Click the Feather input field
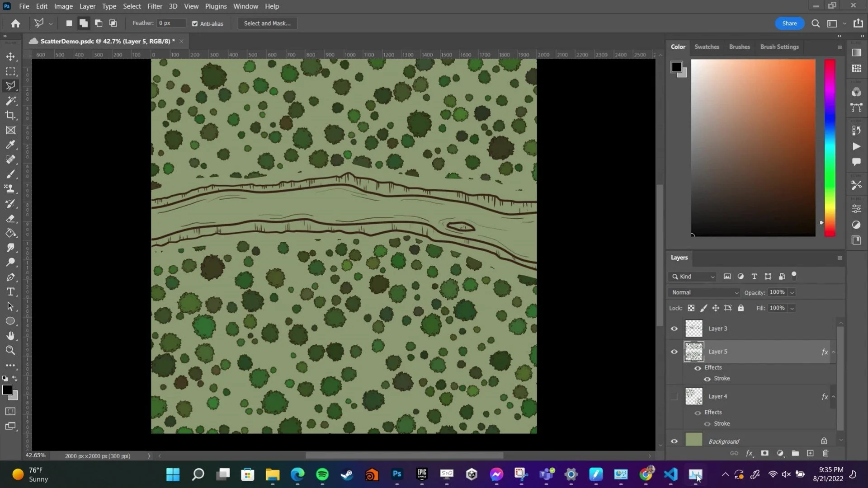 click(x=171, y=23)
